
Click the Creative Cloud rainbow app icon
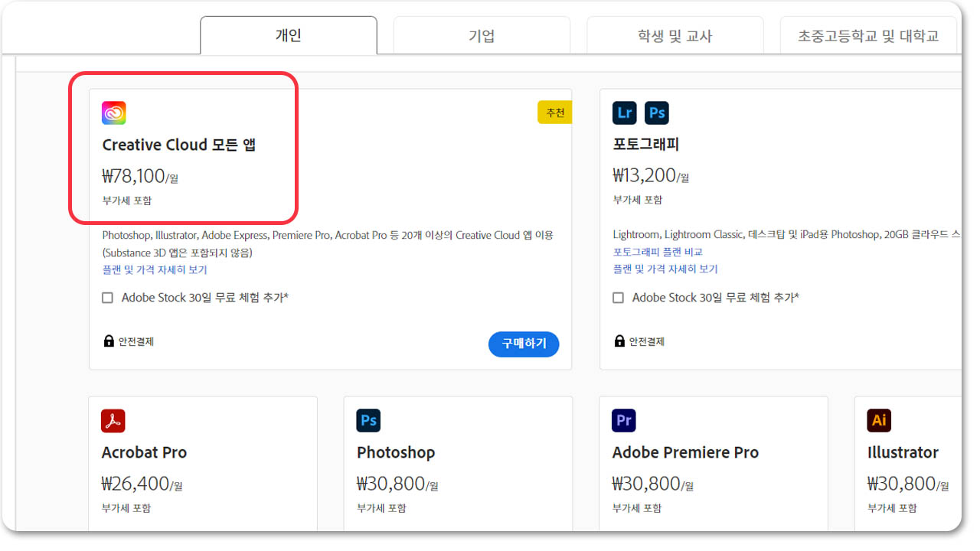[114, 113]
